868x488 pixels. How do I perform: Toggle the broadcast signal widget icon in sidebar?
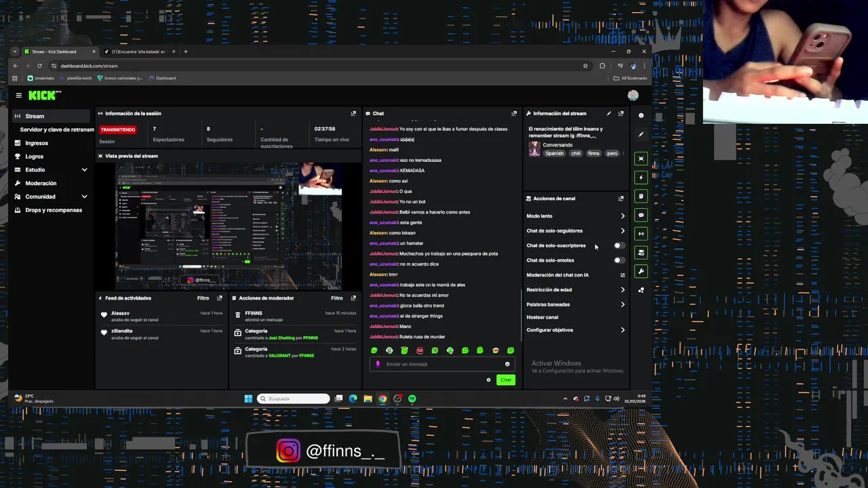641,234
